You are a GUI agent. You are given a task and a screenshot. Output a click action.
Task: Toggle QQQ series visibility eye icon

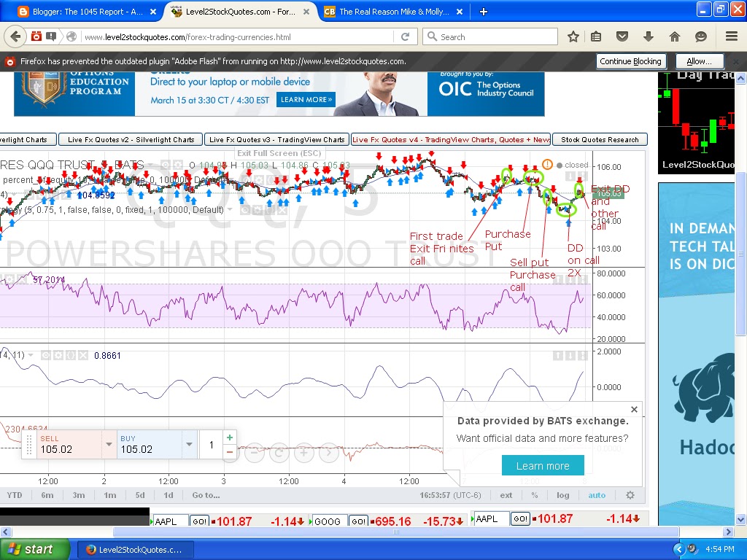pyautogui.click(x=165, y=166)
